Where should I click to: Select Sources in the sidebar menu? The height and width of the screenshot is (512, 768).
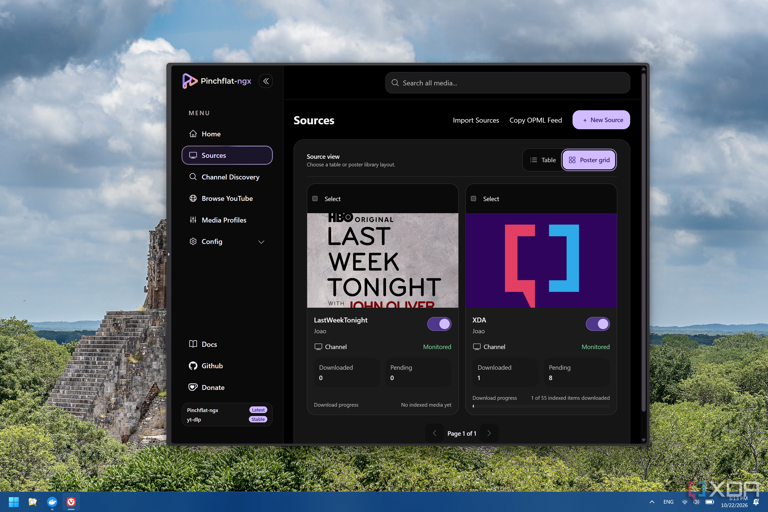(x=227, y=155)
